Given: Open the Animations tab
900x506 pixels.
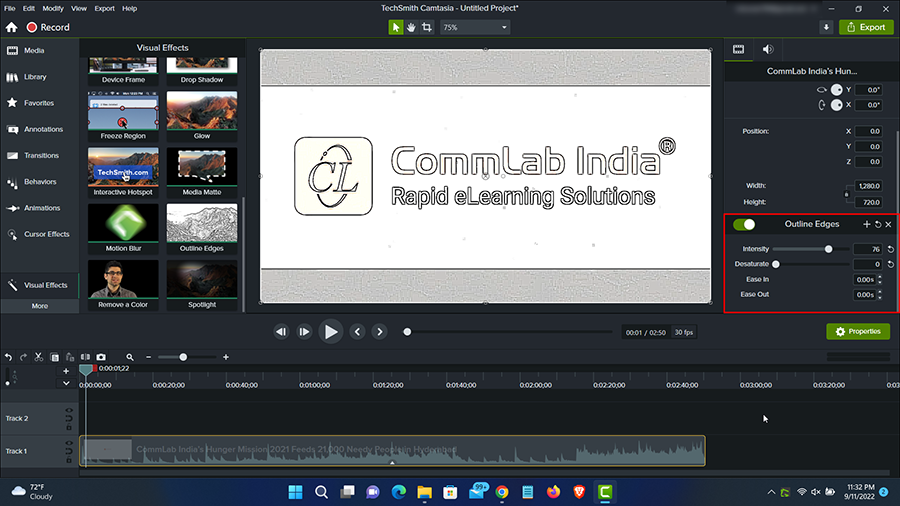Looking at the screenshot, I should (39, 208).
